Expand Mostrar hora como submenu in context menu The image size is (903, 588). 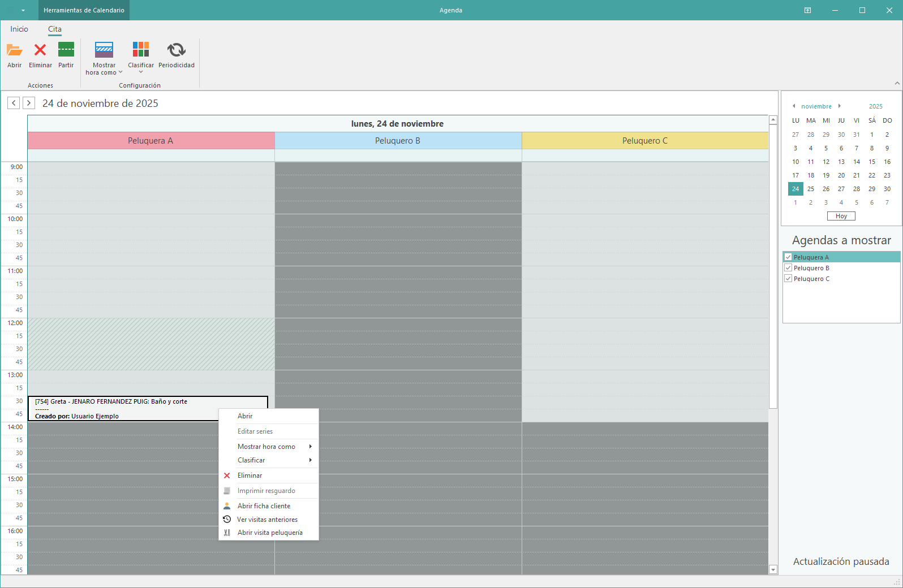pyautogui.click(x=266, y=447)
